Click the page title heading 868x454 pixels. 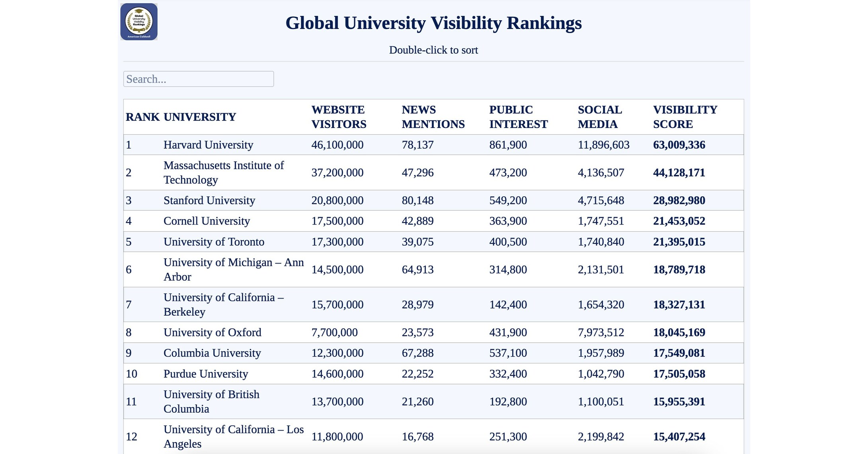(x=433, y=23)
